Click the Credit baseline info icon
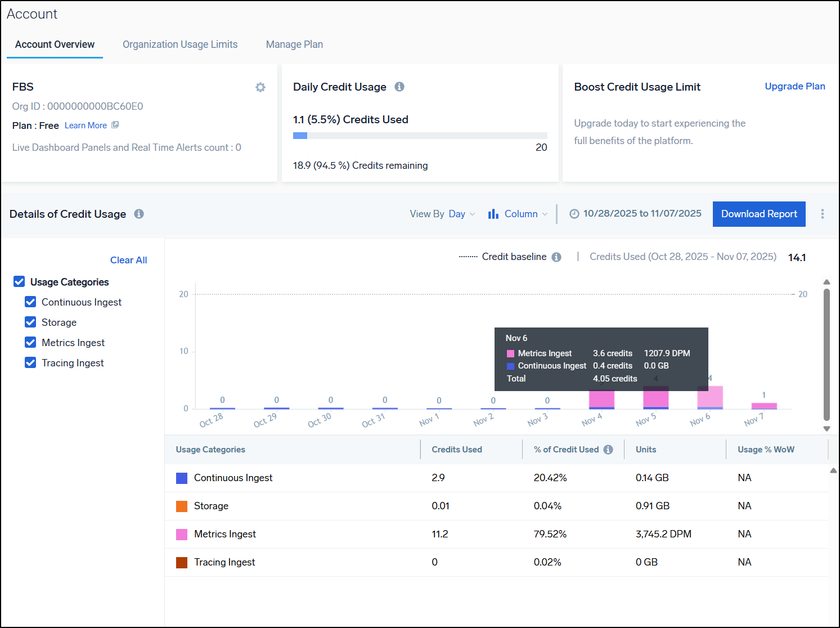Screen dimensions: 840x628 coord(556,257)
